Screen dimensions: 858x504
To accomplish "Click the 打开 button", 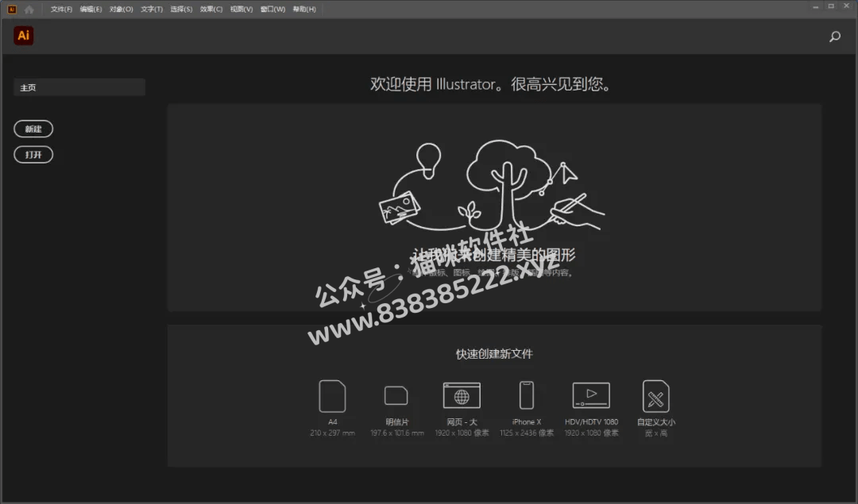I will pos(33,155).
